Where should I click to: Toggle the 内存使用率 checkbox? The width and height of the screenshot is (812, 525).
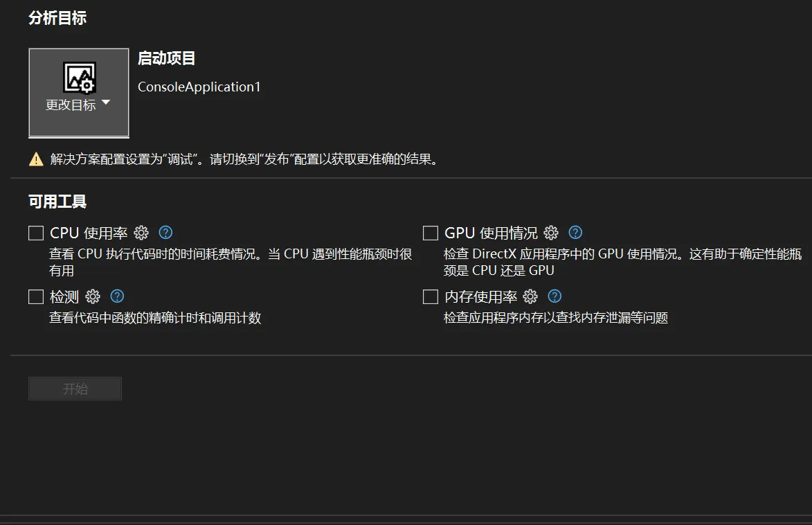tap(431, 297)
